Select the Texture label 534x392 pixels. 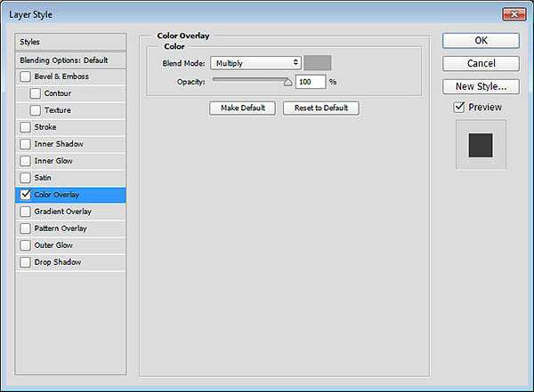(58, 110)
